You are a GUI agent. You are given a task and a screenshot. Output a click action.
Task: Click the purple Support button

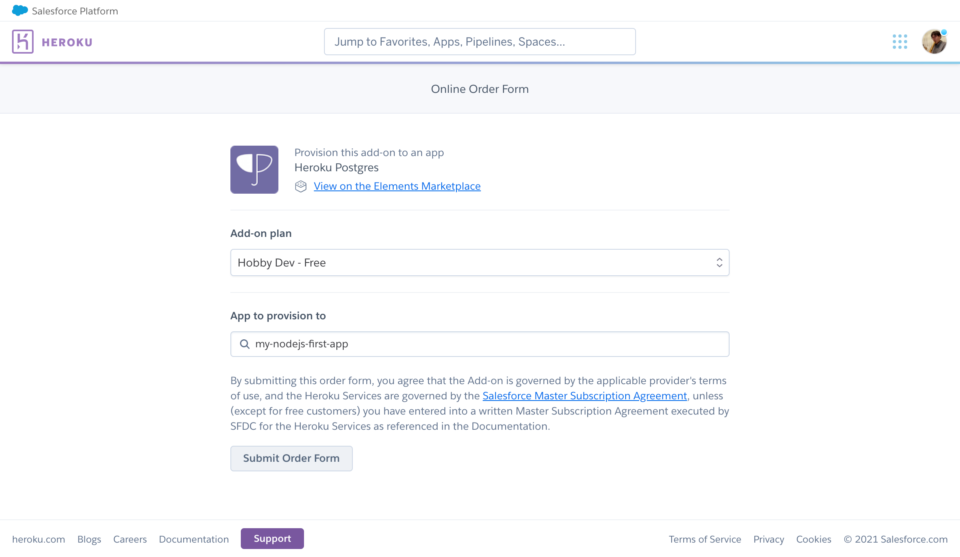point(272,539)
